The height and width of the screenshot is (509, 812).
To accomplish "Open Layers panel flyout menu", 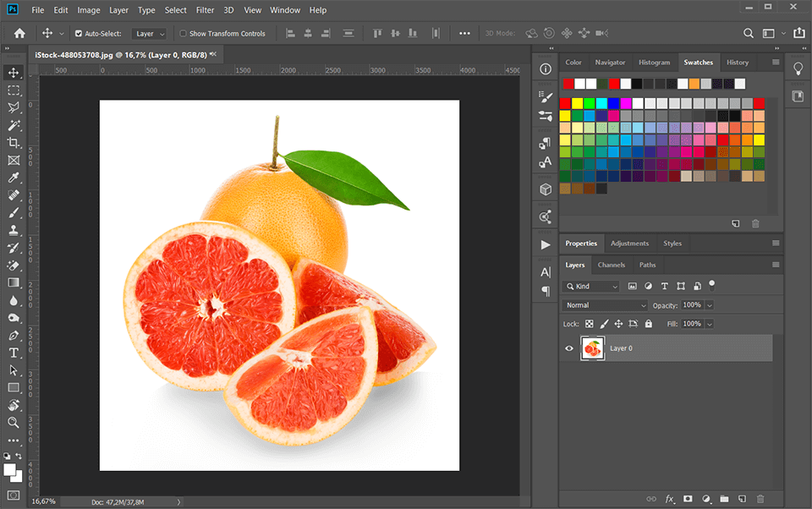I will click(776, 265).
